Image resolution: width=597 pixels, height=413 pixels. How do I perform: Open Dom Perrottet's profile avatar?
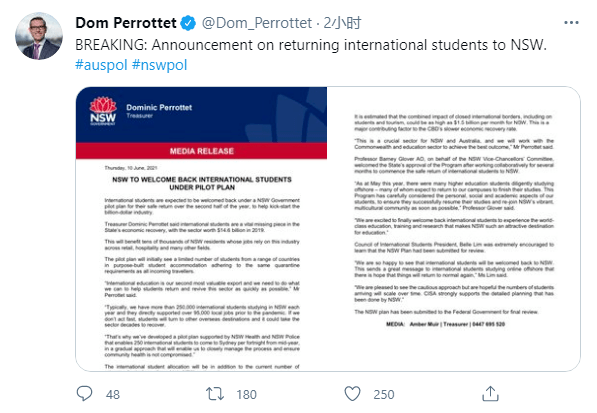(39, 36)
